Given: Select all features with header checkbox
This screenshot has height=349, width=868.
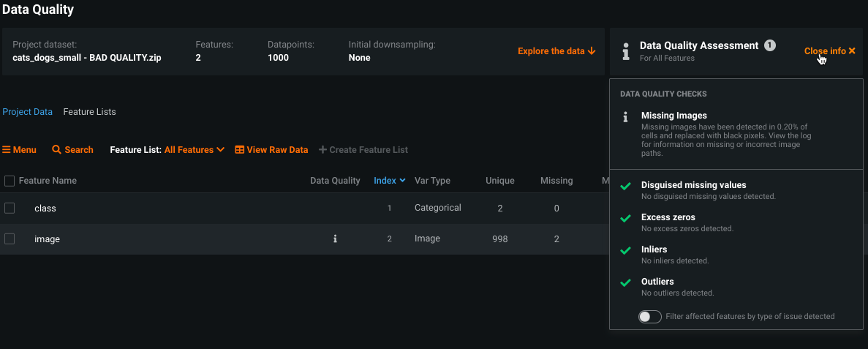Looking at the screenshot, I should pos(10,181).
